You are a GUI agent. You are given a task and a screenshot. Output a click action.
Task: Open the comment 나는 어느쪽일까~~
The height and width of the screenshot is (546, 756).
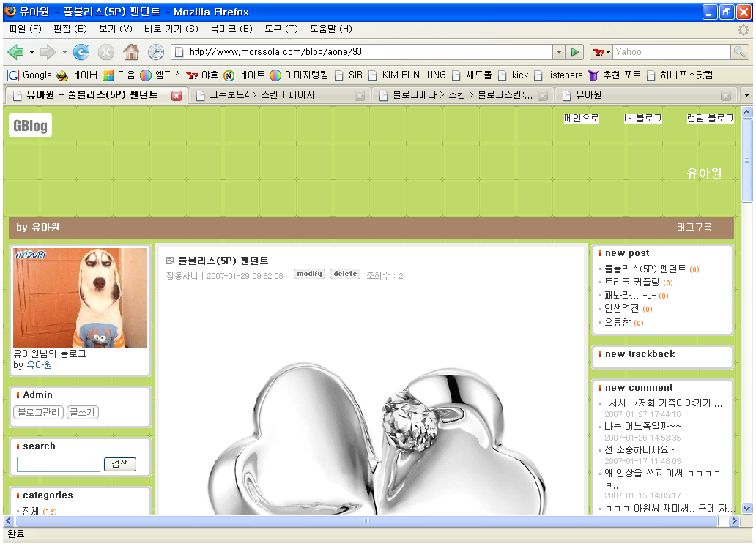tap(643, 427)
